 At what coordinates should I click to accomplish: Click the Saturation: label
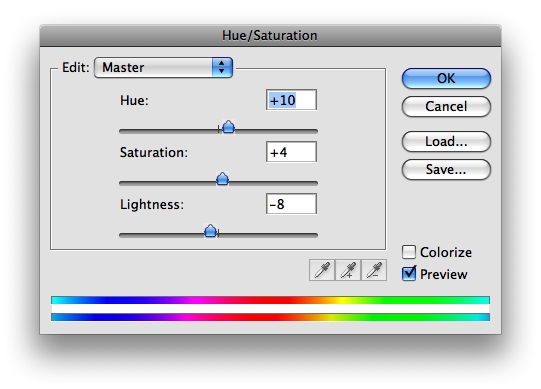154,152
